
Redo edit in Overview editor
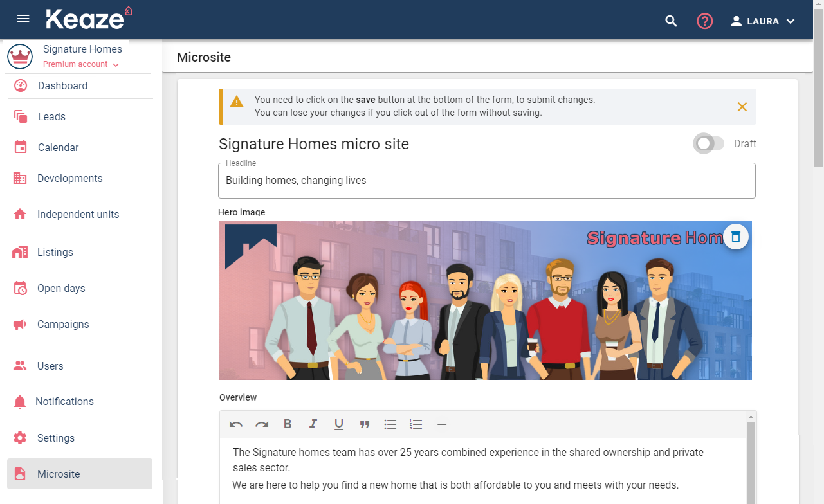tap(262, 424)
